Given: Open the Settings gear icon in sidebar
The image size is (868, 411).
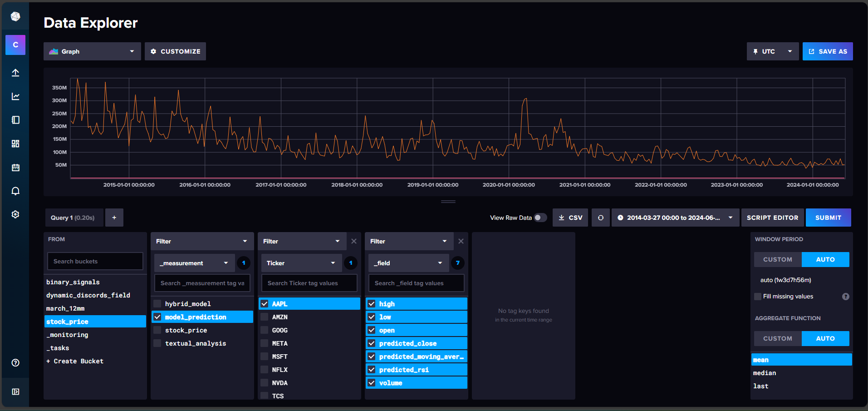Looking at the screenshot, I should [x=15, y=214].
